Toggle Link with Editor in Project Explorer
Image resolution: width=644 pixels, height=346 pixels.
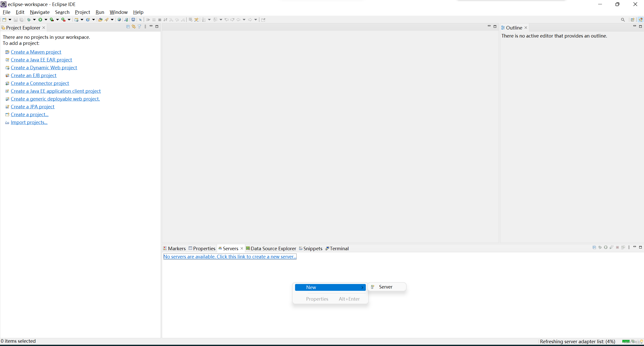133,26
